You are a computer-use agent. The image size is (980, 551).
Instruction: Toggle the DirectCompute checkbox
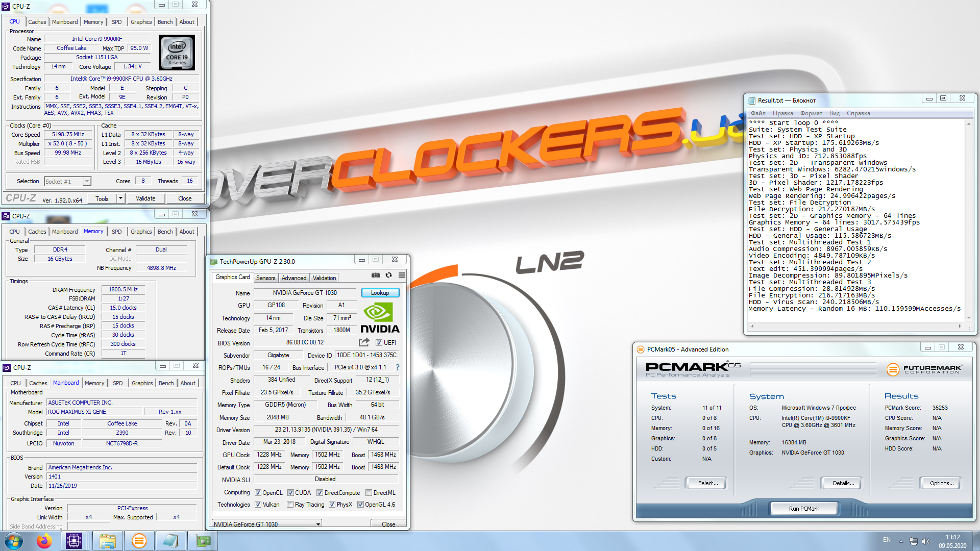pos(320,493)
